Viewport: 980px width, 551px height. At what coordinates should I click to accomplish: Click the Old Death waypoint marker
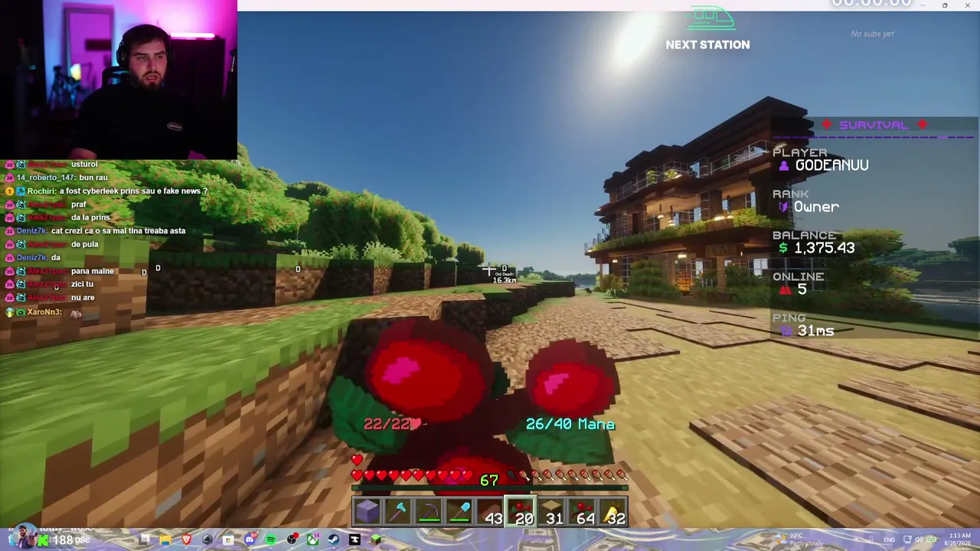point(504,275)
